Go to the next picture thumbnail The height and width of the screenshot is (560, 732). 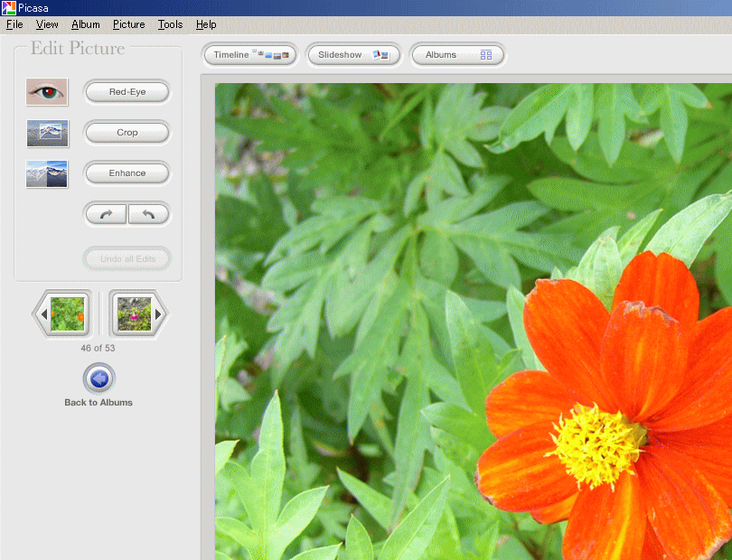(x=136, y=314)
